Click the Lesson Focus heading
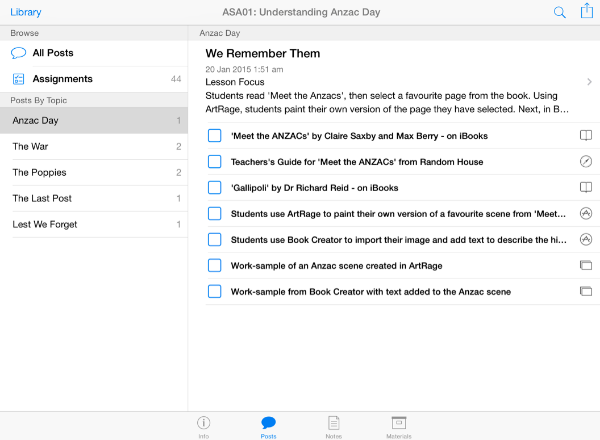This screenshot has width=600, height=440. click(235, 82)
